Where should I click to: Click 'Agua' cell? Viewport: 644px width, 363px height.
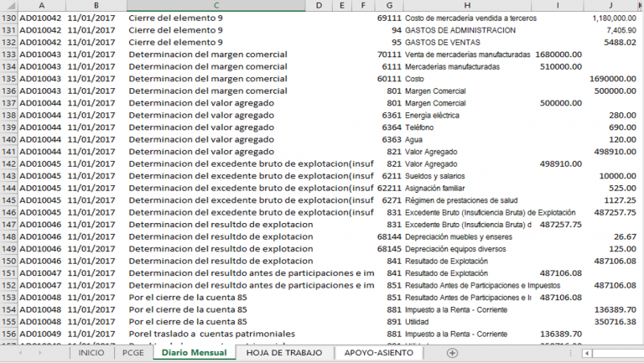pos(413,140)
